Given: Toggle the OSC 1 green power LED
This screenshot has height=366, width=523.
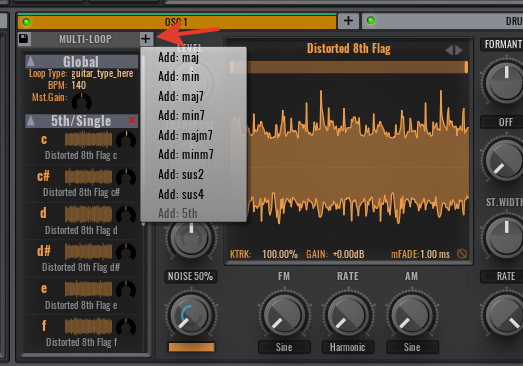Looking at the screenshot, I should tap(26, 22).
